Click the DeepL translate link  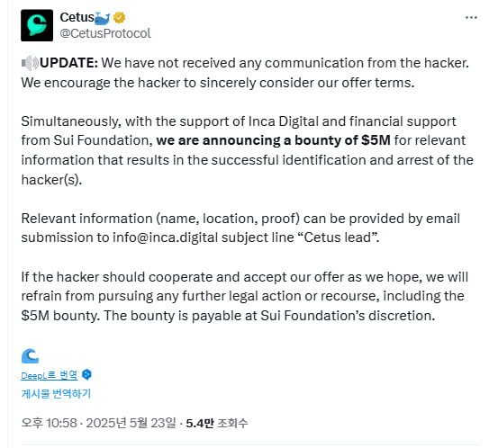[50, 375]
